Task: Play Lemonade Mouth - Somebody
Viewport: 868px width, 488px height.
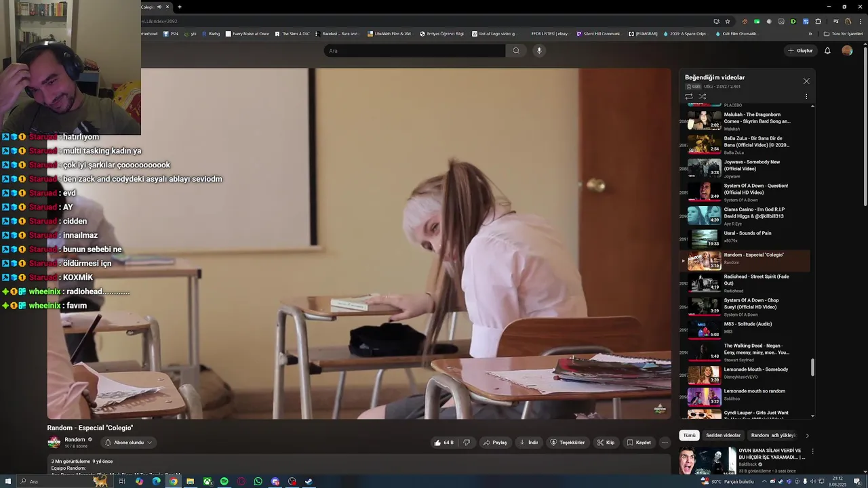Action: (745, 373)
